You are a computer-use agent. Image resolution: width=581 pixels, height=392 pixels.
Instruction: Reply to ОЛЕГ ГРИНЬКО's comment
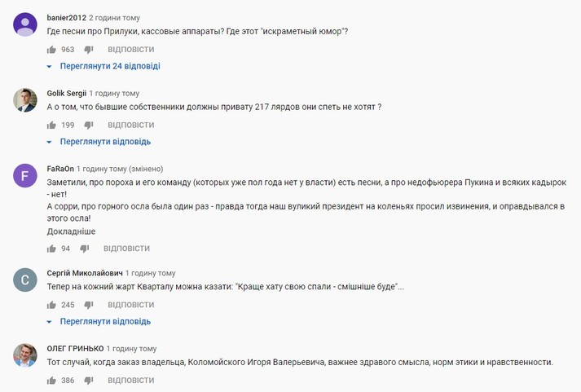pyautogui.click(x=130, y=381)
